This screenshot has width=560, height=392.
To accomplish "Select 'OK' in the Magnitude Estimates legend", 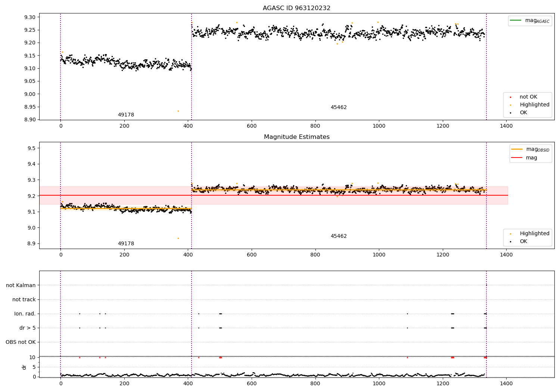I will click(523, 242).
